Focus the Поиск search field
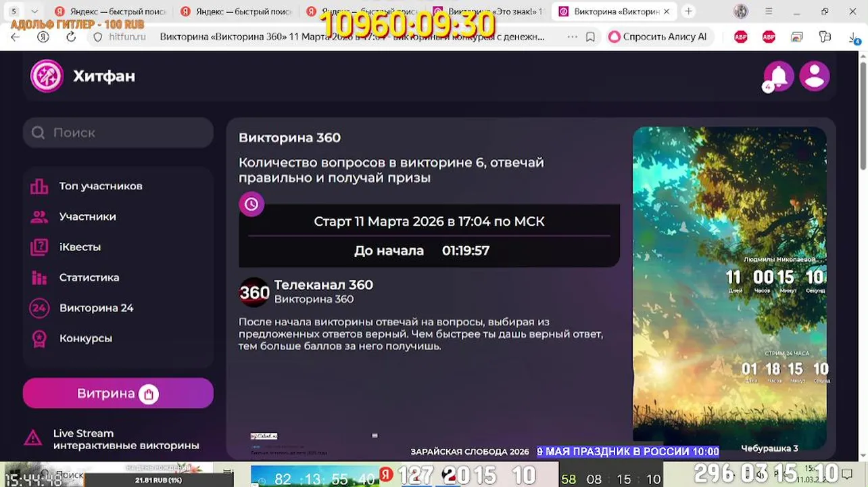Screen dimensions: 868x487 click(x=118, y=133)
